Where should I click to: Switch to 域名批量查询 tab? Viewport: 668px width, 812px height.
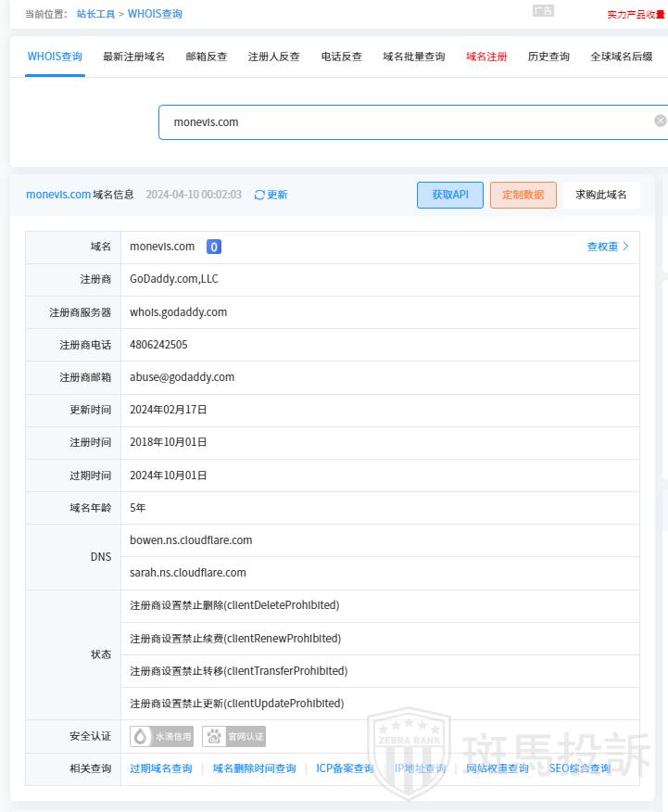click(413, 57)
